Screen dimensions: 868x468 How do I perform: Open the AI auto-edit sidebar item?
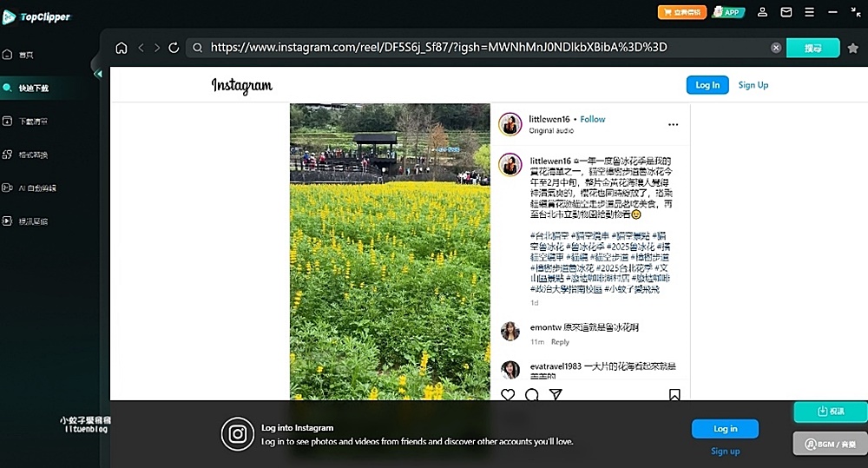pos(29,188)
